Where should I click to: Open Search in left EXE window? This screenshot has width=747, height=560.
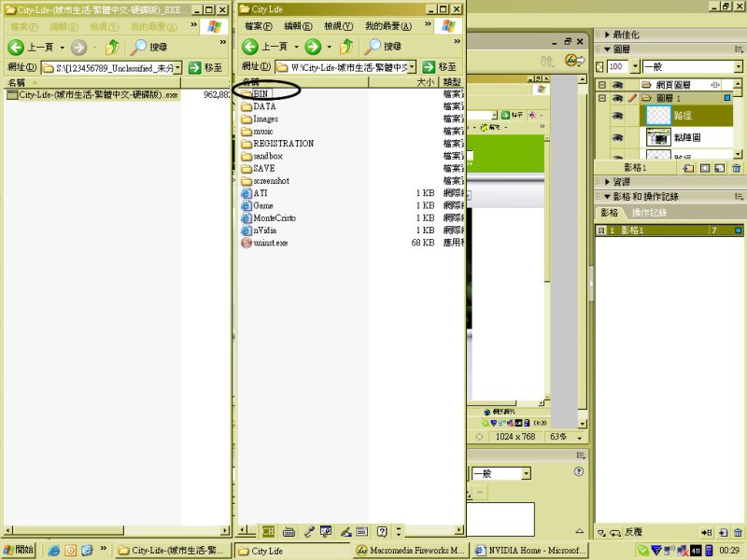148,47
